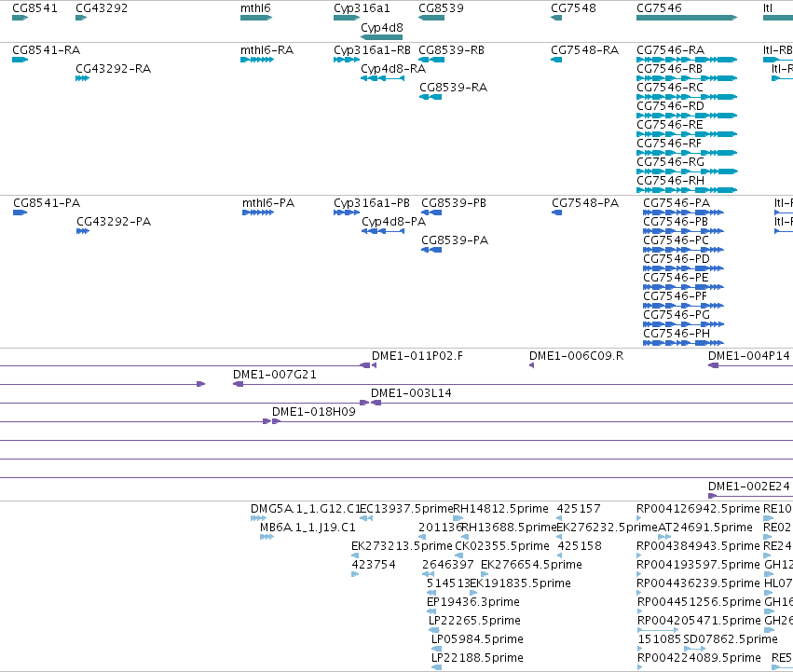Click the CG8539-RA transcript glyph
Image resolution: width=793 pixels, height=672 pixels.
[x=431, y=97]
